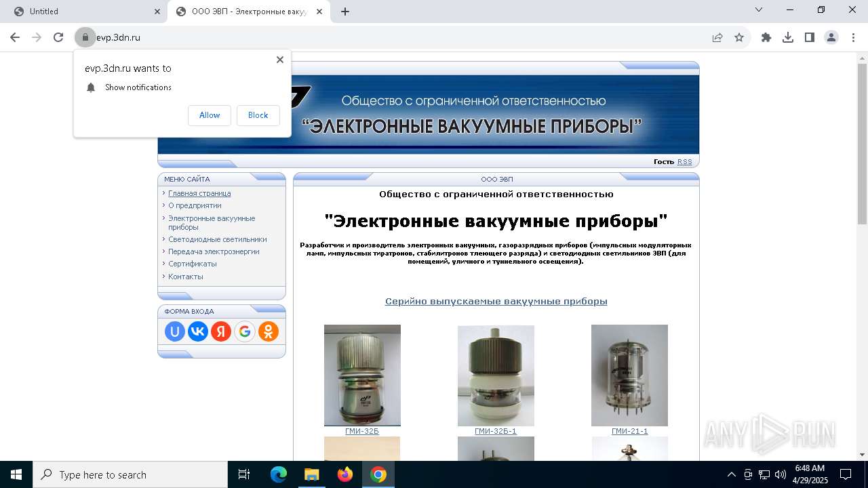Open Windows Start menu
This screenshot has width=868, height=488.
[x=16, y=474]
